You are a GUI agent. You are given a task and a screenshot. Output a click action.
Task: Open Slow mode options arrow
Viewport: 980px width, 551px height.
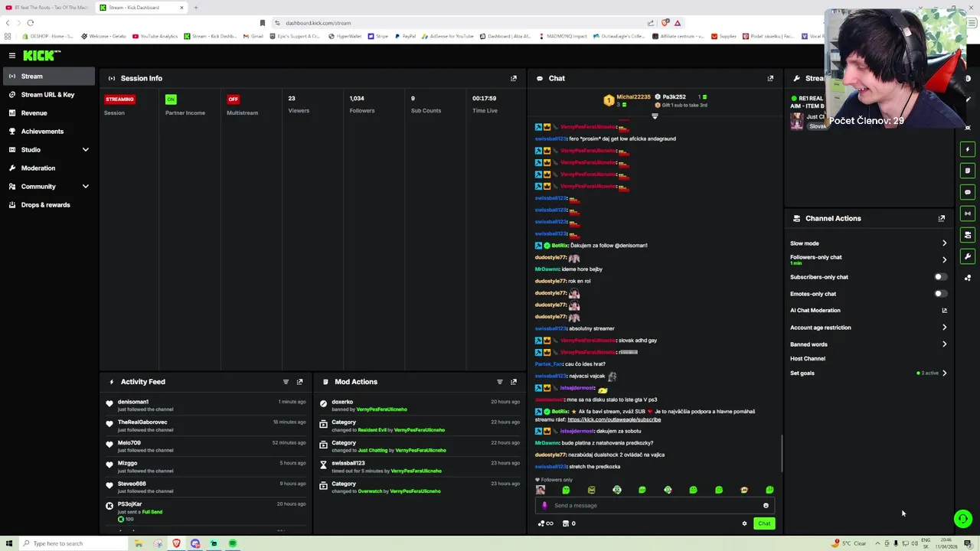tap(944, 243)
